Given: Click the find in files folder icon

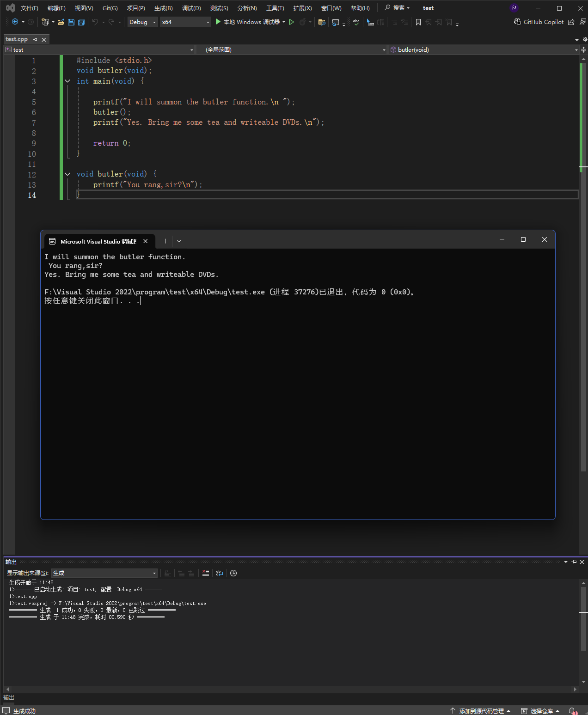Looking at the screenshot, I should (322, 22).
